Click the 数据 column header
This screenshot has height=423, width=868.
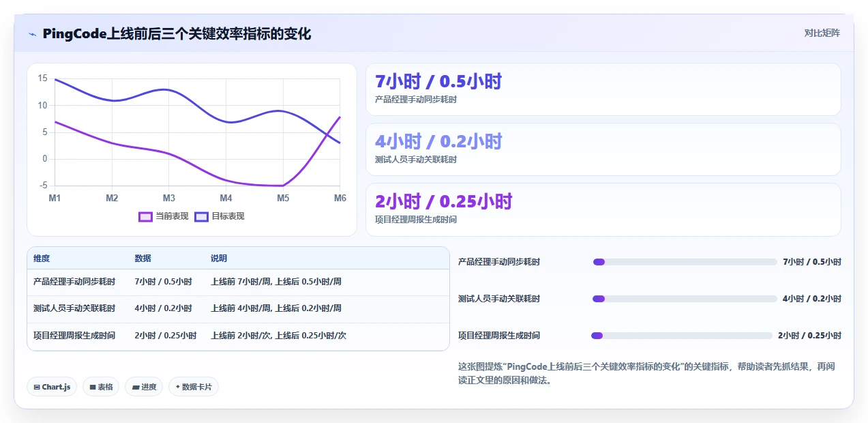(x=143, y=259)
